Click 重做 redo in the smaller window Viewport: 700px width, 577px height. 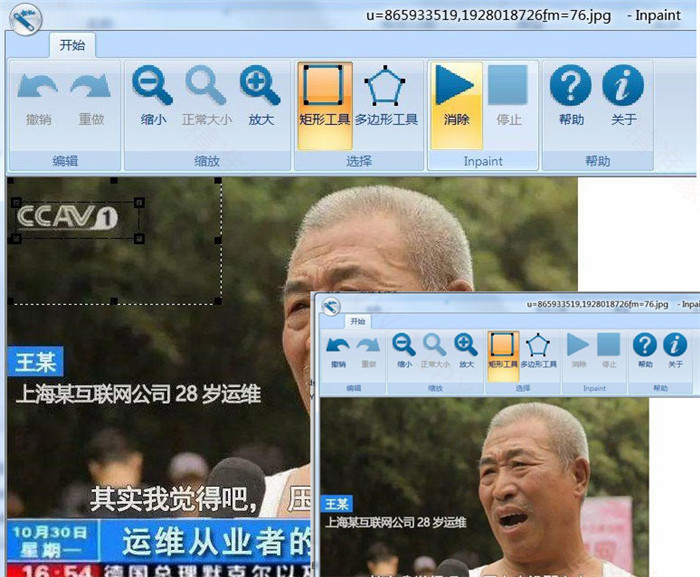tap(368, 351)
